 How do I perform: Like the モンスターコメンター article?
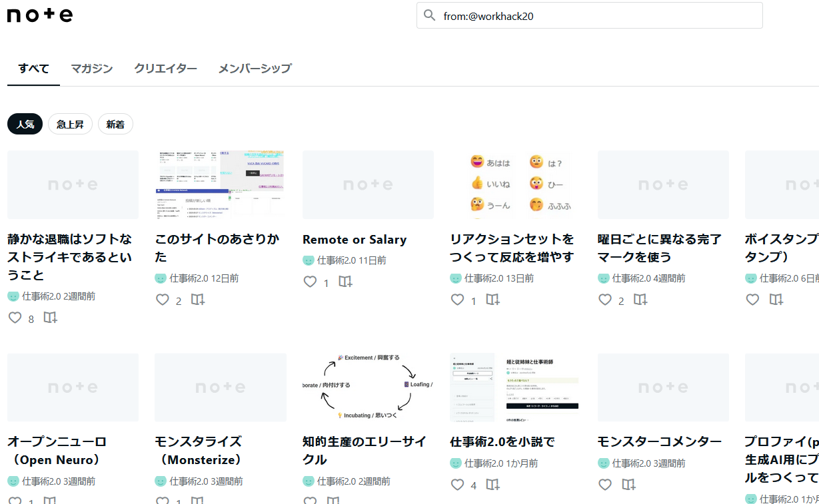[x=605, y=485]
